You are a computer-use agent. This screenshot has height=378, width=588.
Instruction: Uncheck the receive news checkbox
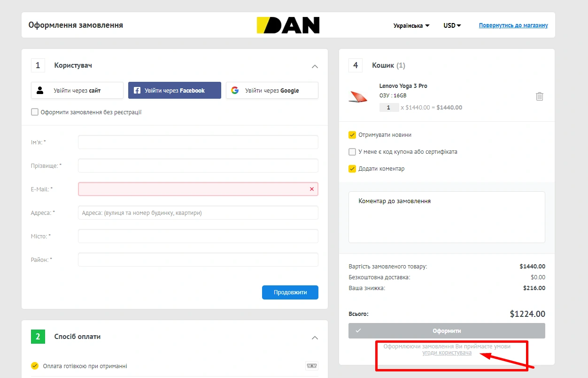352,135
